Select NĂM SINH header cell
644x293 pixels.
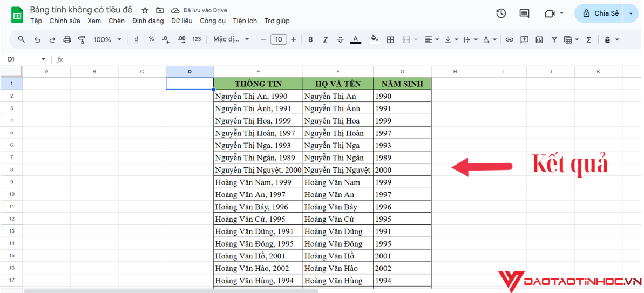(403, 84)
